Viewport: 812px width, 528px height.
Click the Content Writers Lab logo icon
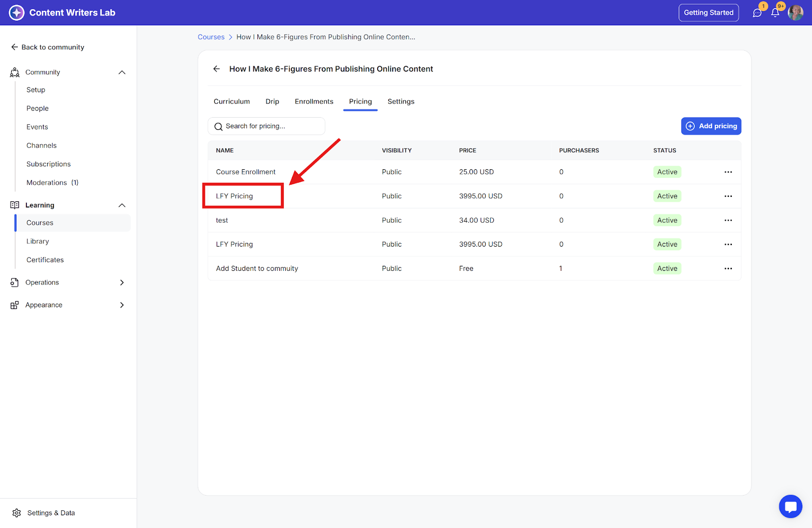tap(17, 13)
